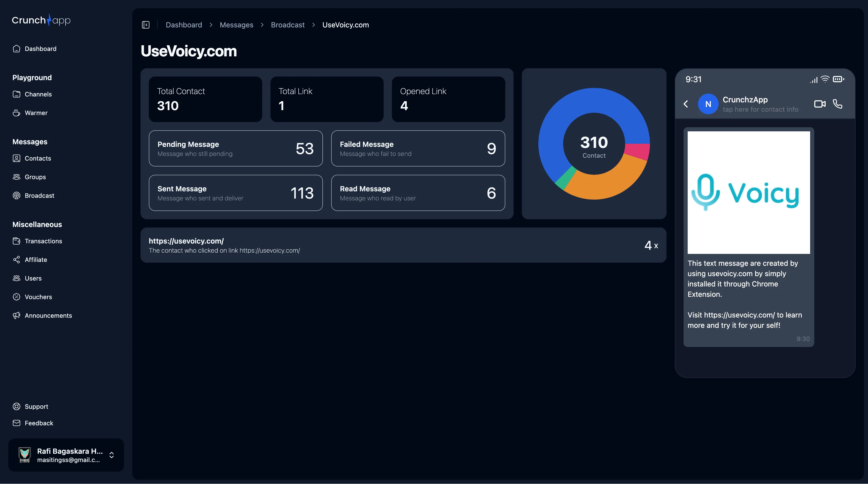Click the Read Message card
868x484 pixels.
418,193
